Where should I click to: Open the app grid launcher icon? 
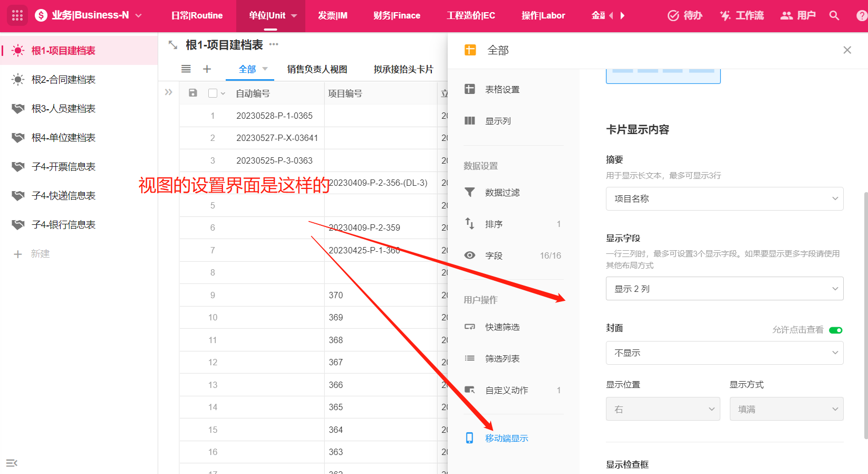(17, 15)
